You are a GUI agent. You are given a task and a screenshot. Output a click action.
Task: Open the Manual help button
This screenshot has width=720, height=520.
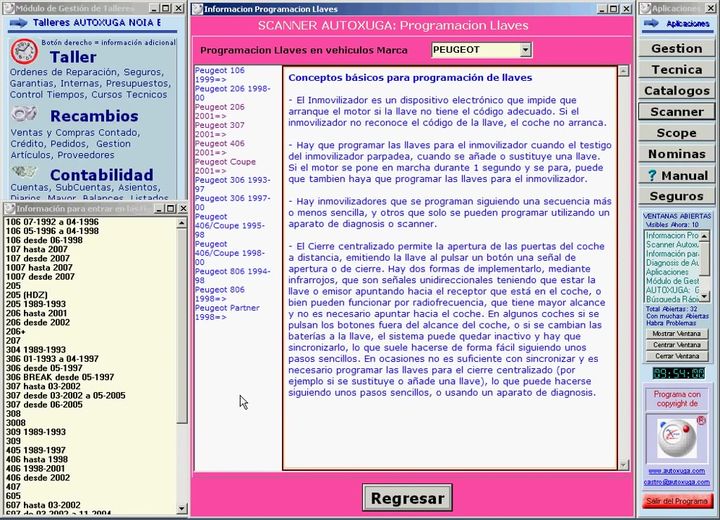pyautogui.click(x=676, y=175)
